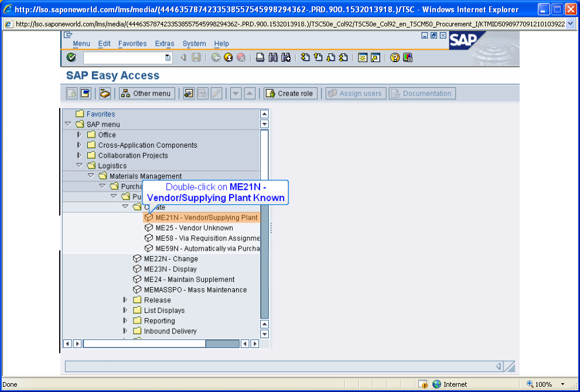580x392 pixels.
Task: Open the Help menu
Action: (221, 43)
